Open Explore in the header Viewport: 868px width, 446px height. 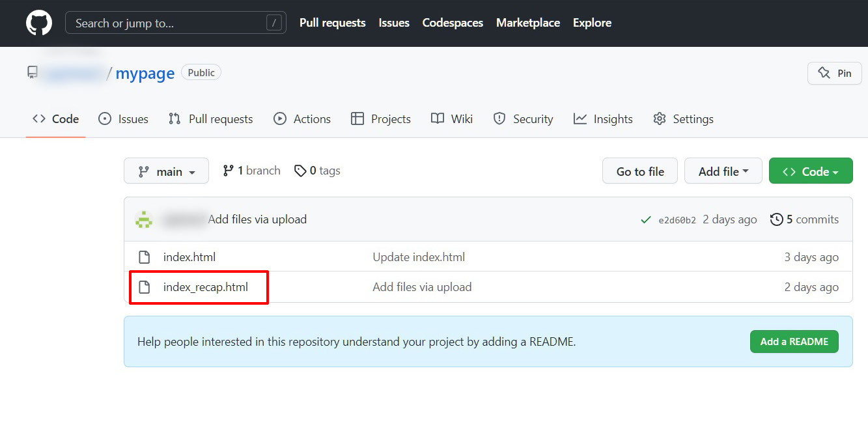point(592,23)
